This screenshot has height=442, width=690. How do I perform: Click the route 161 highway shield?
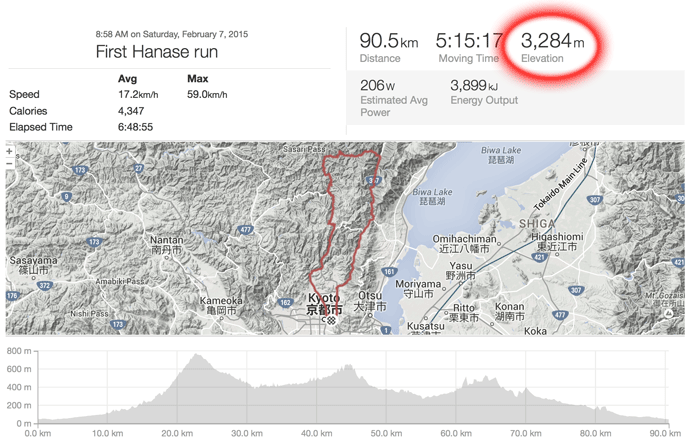tap(389, 272)
